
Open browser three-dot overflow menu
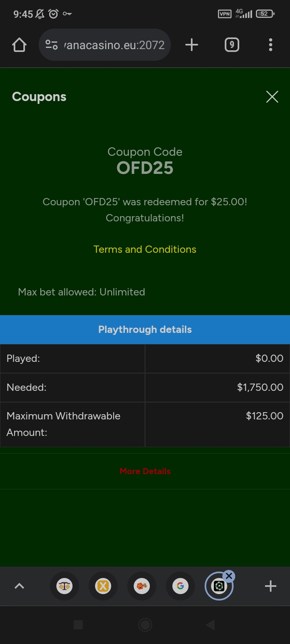pyautogui.click(x=271, y=45)
